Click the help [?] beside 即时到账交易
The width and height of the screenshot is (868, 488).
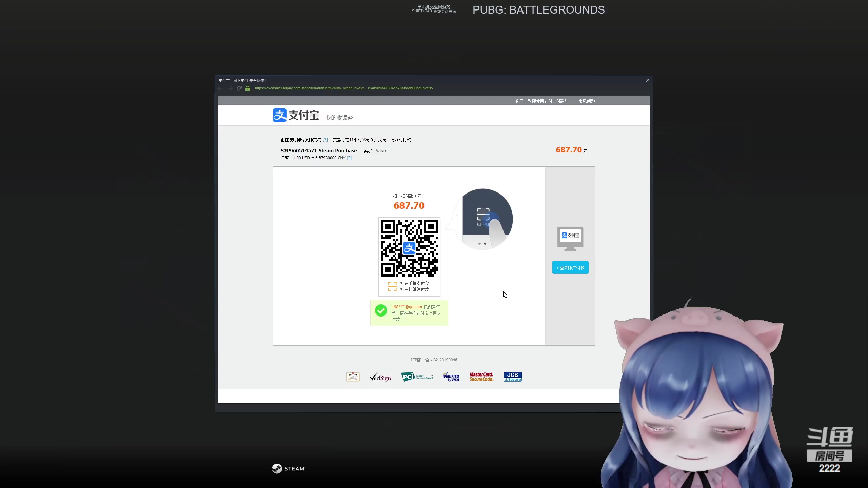point(325,140)
